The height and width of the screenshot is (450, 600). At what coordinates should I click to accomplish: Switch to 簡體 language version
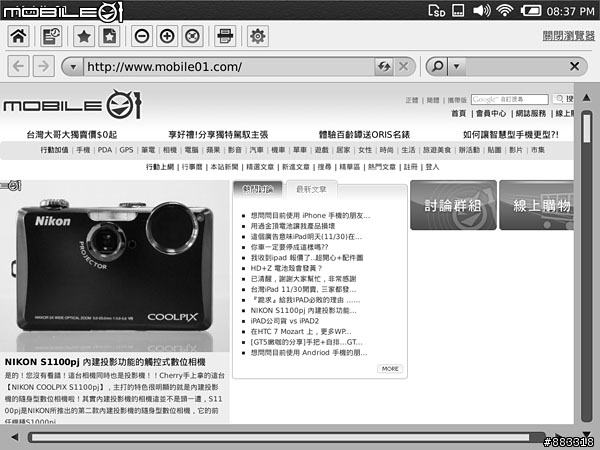(x=433, y=100)
